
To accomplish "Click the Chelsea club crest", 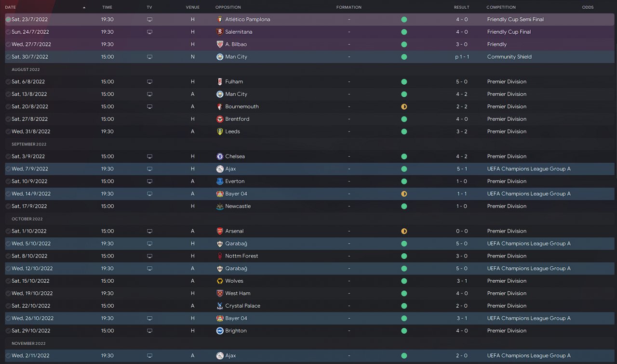I will click(220, 156).
